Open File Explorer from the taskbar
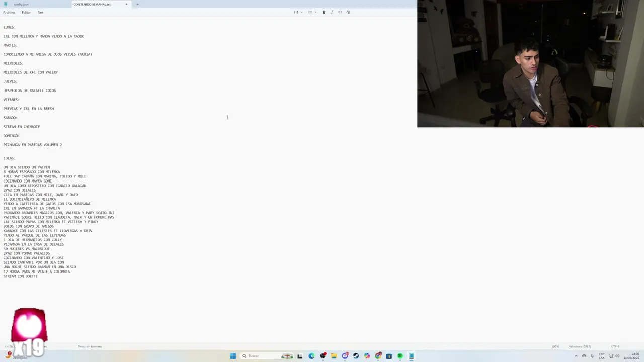 pos(334,356)
